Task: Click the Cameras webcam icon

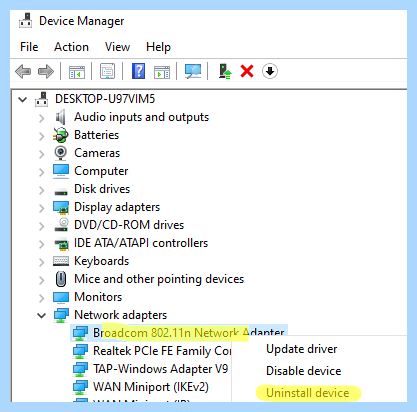Action: click(x=61, y=153)
